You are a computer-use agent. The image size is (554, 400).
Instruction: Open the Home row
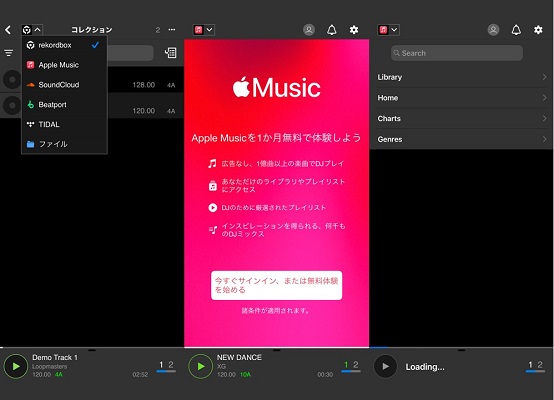point(461,98)
